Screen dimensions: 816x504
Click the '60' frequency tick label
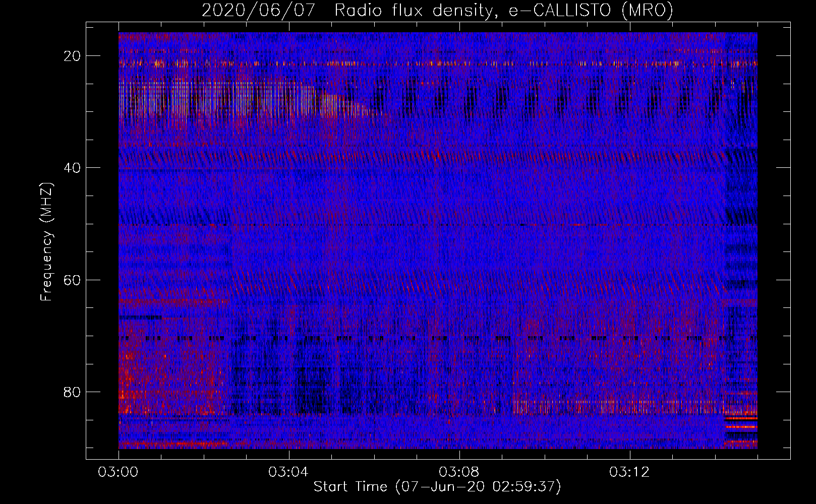(x=73, y=280)
